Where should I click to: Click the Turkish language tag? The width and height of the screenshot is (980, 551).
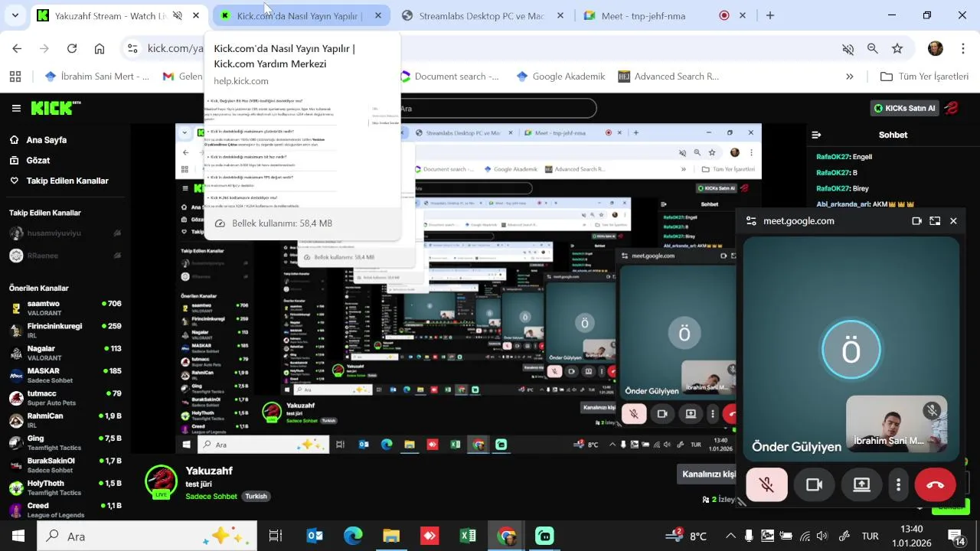(256, 496)
